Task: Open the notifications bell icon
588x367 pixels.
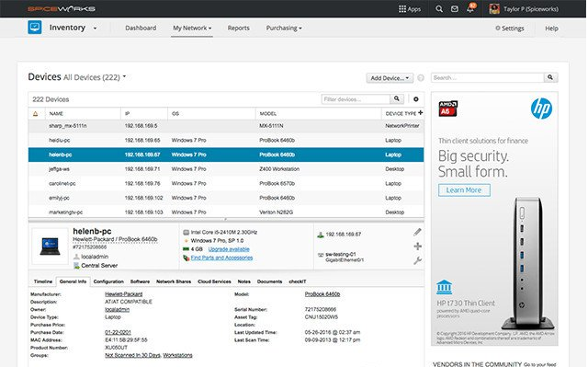Action: tap(469, 9)
